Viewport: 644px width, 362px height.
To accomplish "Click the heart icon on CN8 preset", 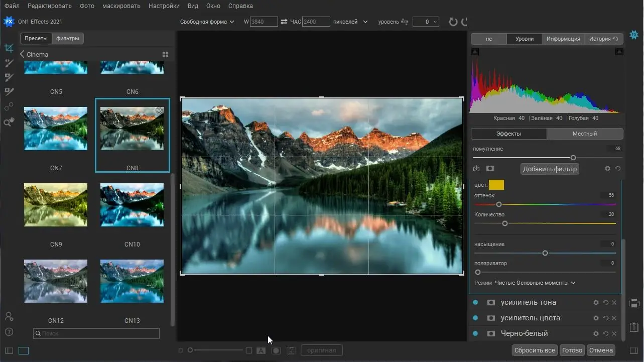I will [x=159, y=111].
